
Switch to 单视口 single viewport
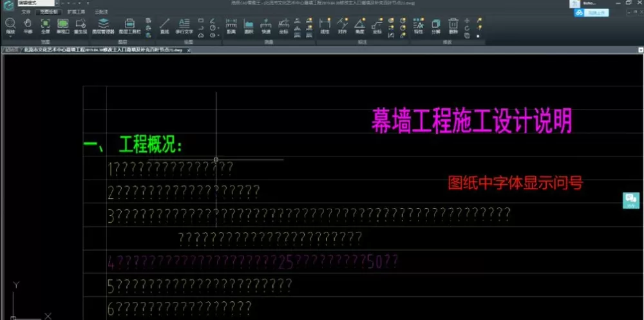pyautogui.click(x=63, y=26)
